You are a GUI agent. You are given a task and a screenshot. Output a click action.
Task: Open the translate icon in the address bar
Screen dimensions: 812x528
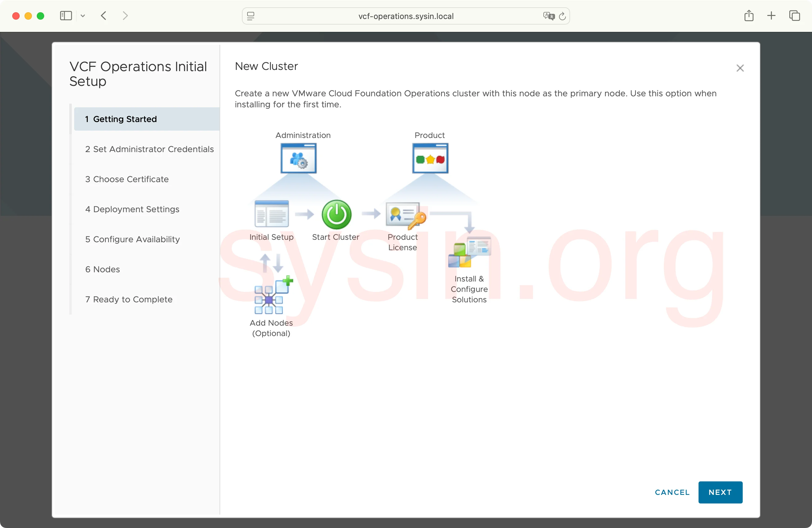[549, 16]
